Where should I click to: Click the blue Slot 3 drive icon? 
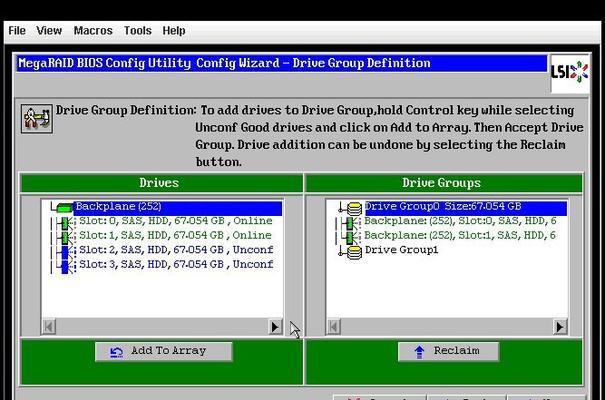click(x=66, y=267)
